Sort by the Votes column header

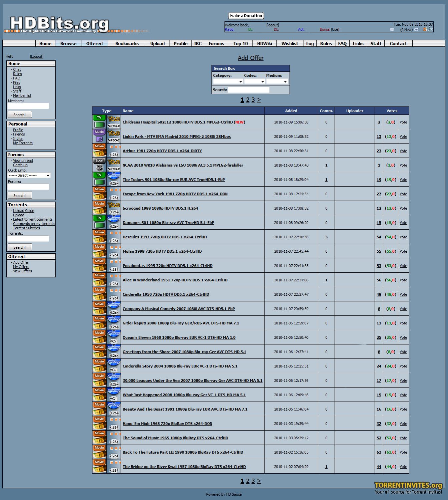[x=392, y=111]
